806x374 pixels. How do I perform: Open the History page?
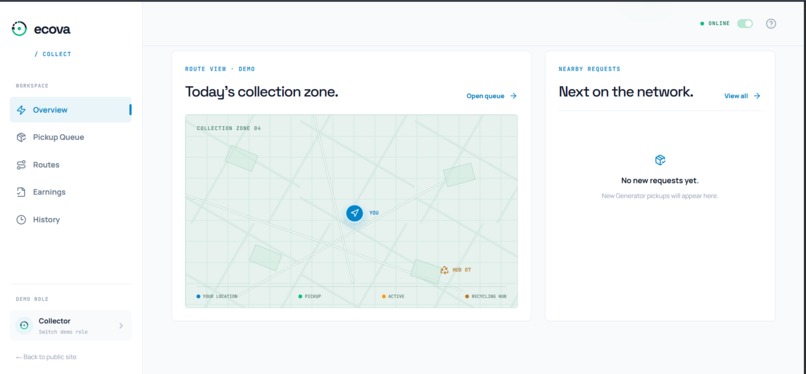[70, 220]
